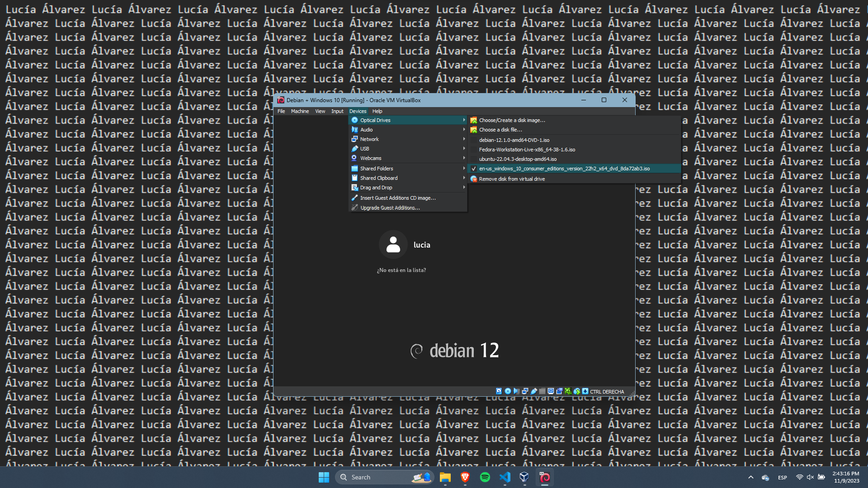
Task: Click the USB devices status icon
Action: (533, 391)
